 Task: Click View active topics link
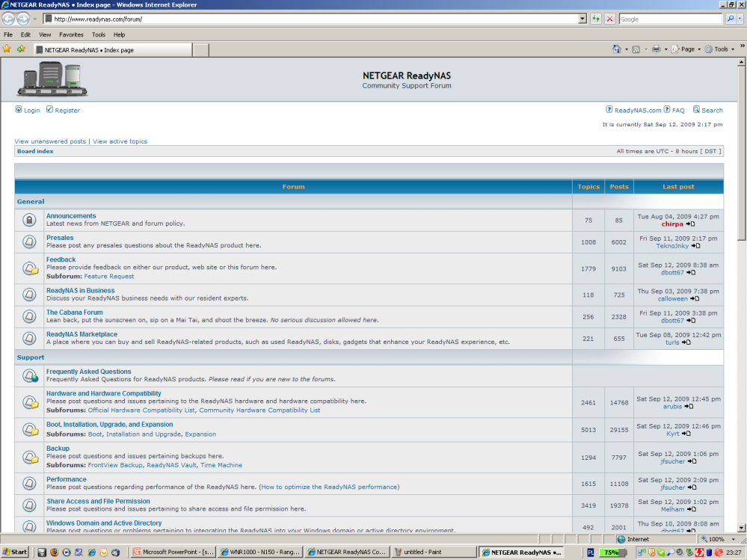120,141
